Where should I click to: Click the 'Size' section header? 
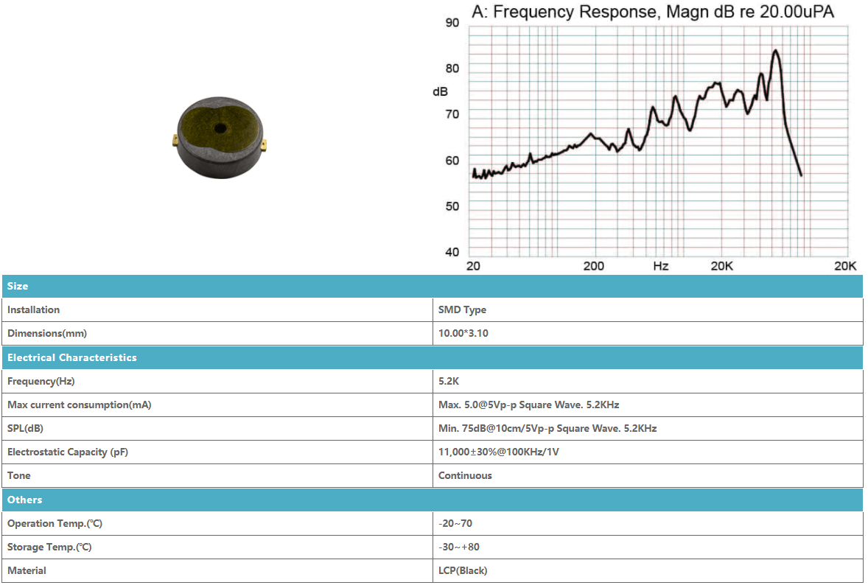click(433, 286)
